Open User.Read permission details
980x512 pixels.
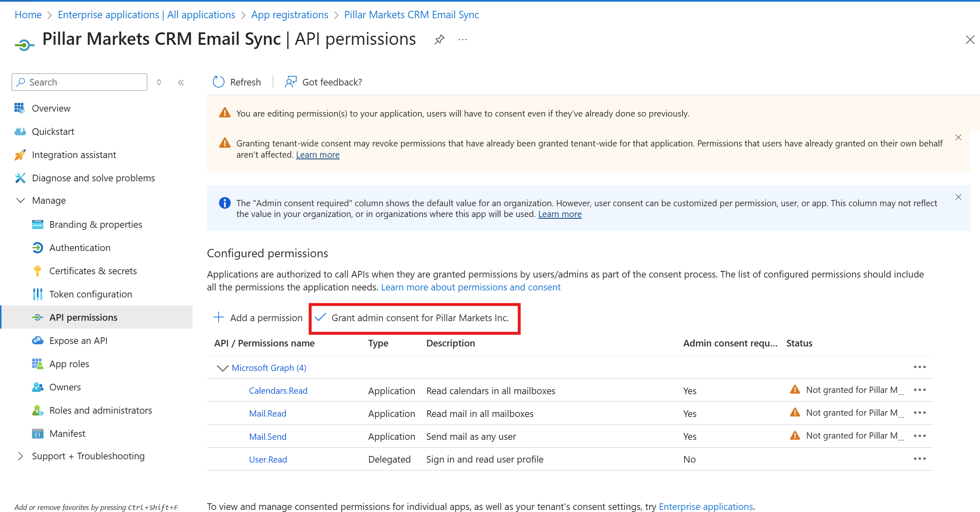click(268, 460)
